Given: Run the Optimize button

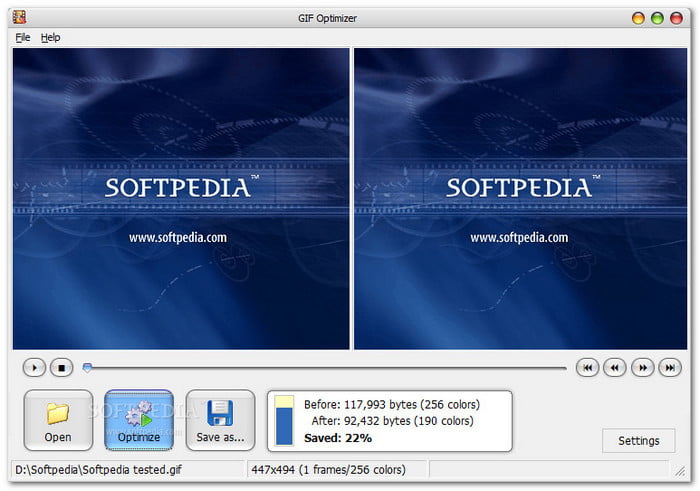Looking at the screenshot, I should tap(139, 420).
